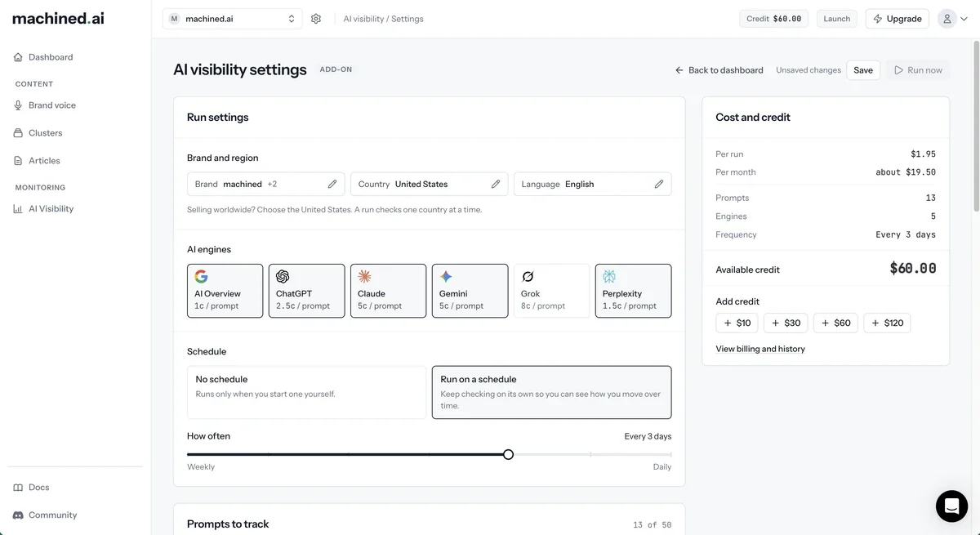The height and width of the screenshot is (535, 980).
Task: Toggle the AI Overview engine card
Action: pos(225,291)
